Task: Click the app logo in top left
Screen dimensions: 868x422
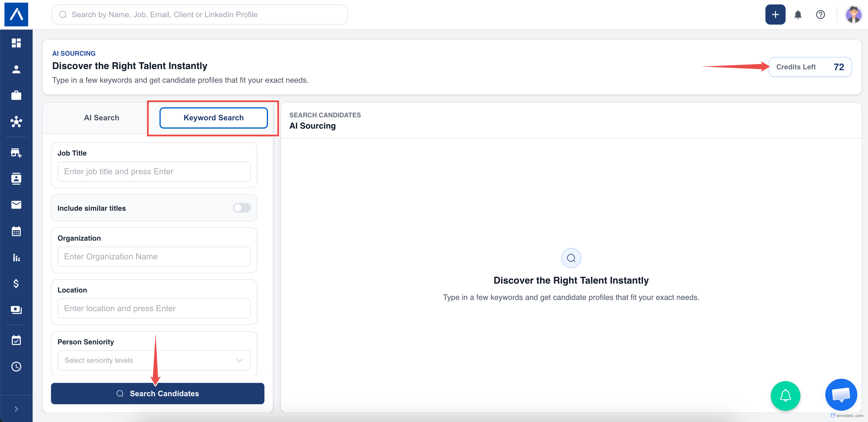Action: point(16,15)
